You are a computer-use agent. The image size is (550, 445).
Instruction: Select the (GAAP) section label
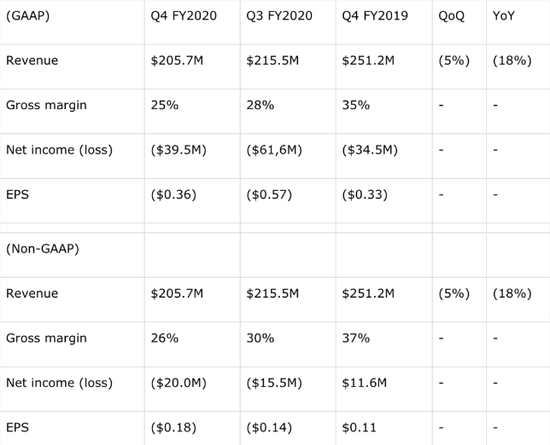pyautogui.click(x=28, y=16)
